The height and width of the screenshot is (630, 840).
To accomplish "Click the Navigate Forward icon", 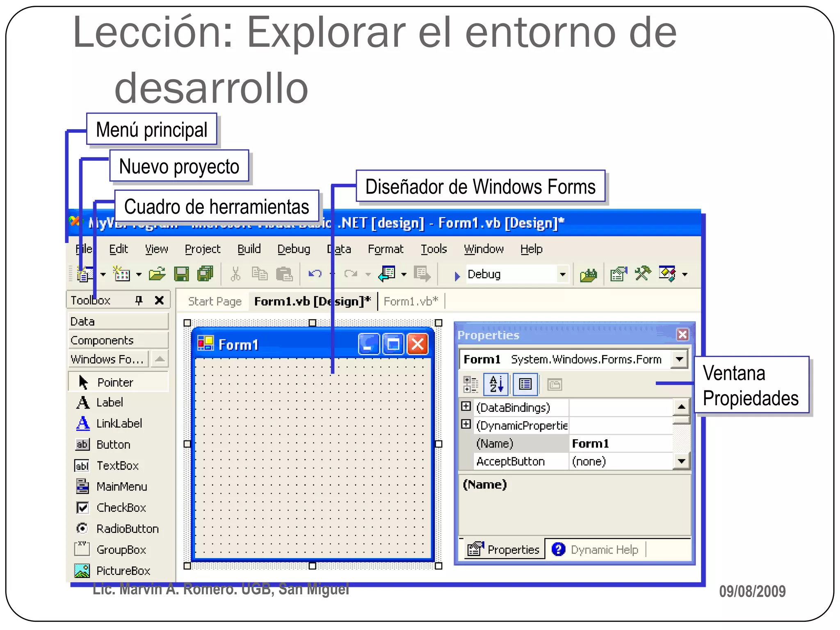I will pos(422,274).
